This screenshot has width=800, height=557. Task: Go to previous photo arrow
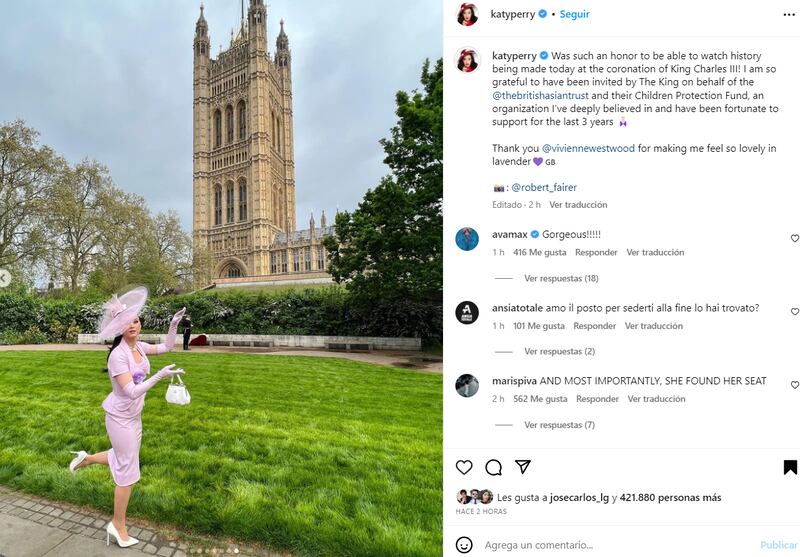(x=3, y=277)
